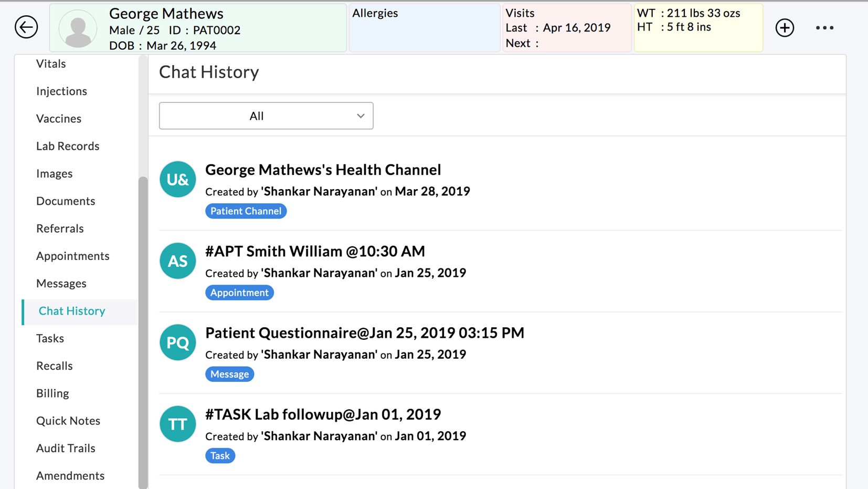Click the AS appointment chat avatar

click(177, 261)
